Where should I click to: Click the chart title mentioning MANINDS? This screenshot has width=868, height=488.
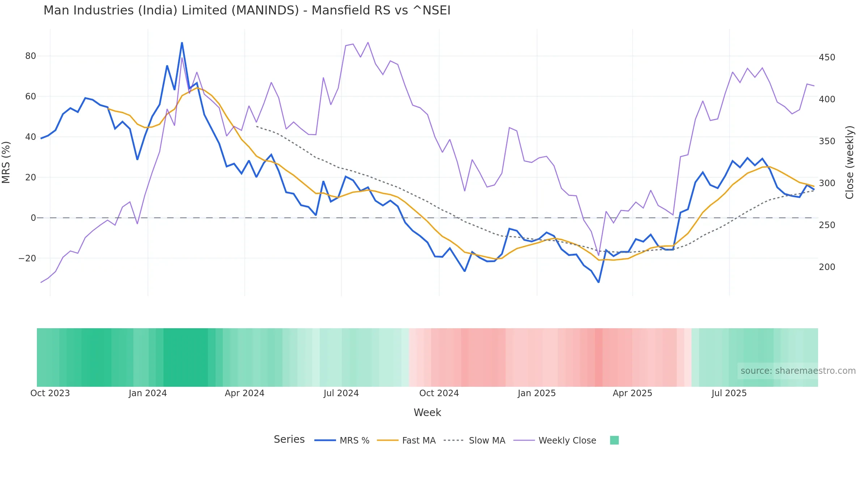[247, 10]
